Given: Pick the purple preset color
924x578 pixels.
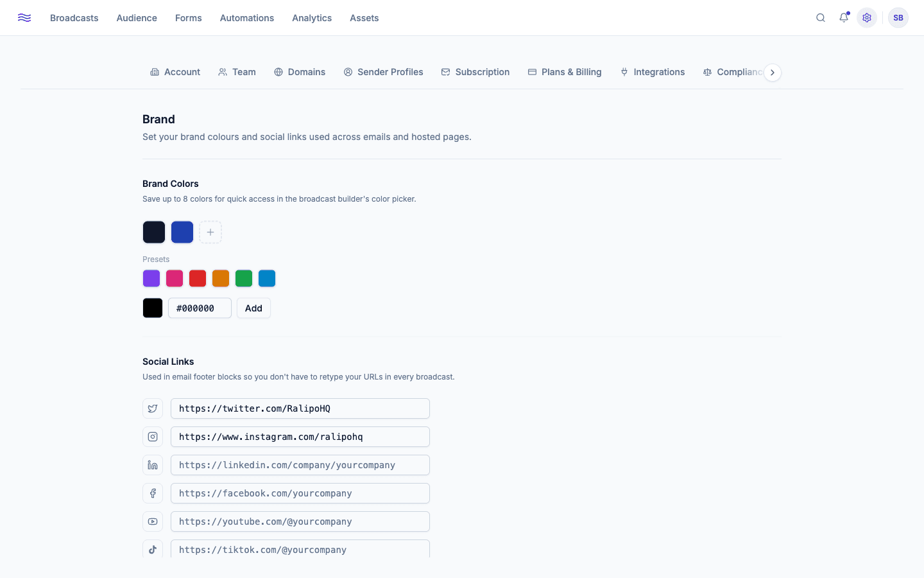Looking at the screenshot, I should pyautogui.click(x=151, y=278).
